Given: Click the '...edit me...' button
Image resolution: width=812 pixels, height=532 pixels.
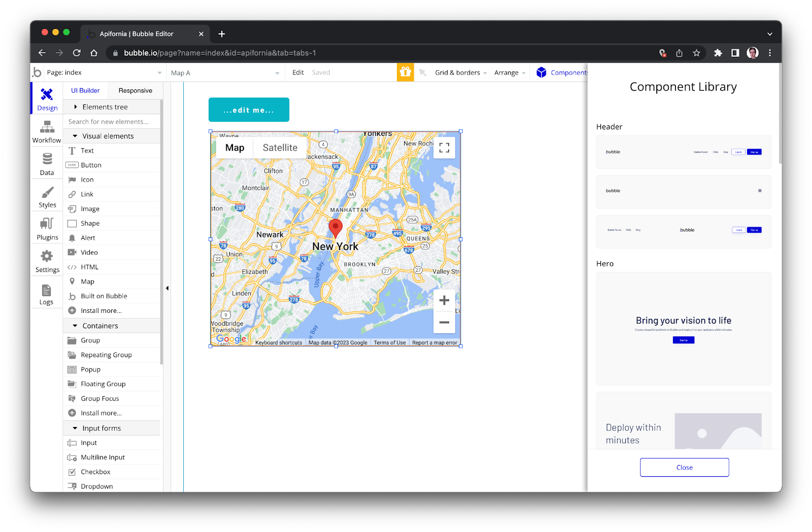Looking at the screenshot, I should (249, 110).
